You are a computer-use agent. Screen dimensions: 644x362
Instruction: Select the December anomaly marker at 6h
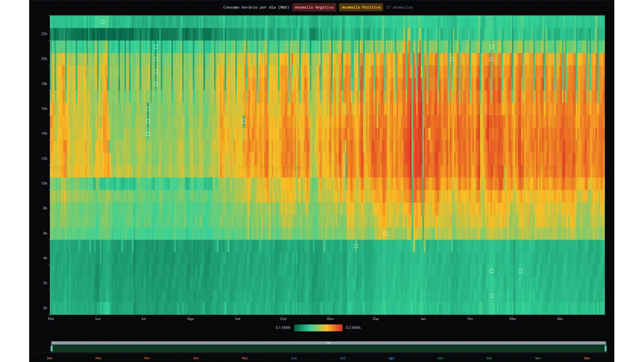coord(385,233)
